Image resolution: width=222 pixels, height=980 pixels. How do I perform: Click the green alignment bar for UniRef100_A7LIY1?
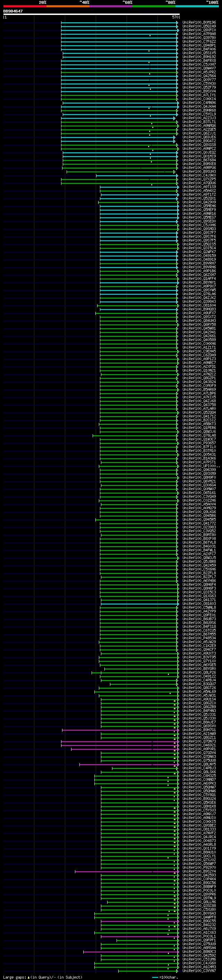pyautogui.click(x=120, y=95)
